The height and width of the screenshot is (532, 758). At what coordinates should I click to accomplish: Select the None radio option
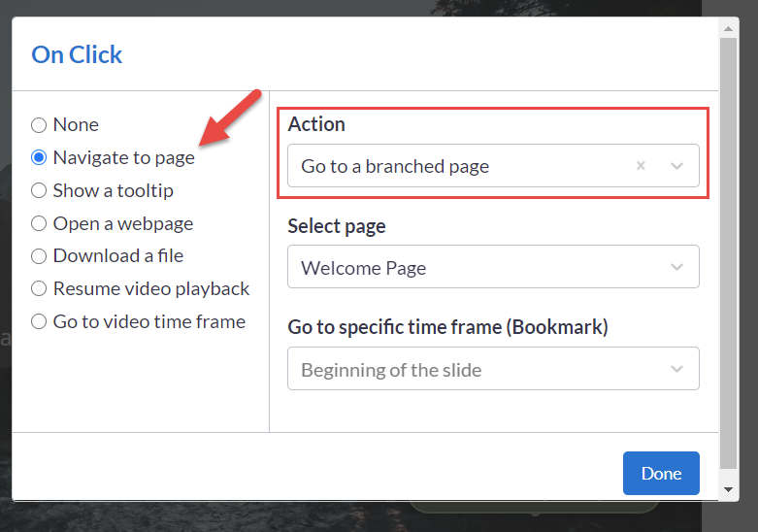click(39, 125)
